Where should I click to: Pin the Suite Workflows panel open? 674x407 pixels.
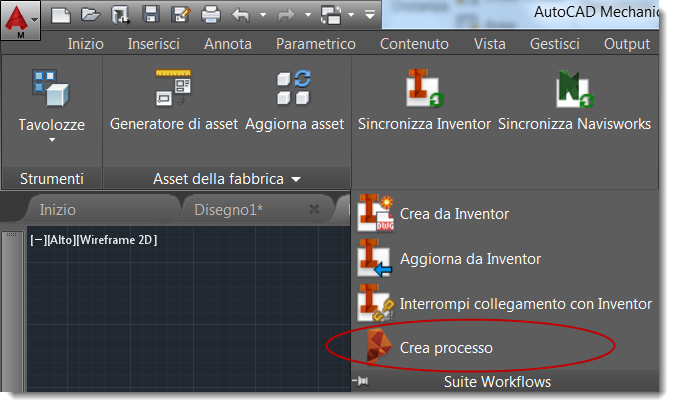coord(361,381)
